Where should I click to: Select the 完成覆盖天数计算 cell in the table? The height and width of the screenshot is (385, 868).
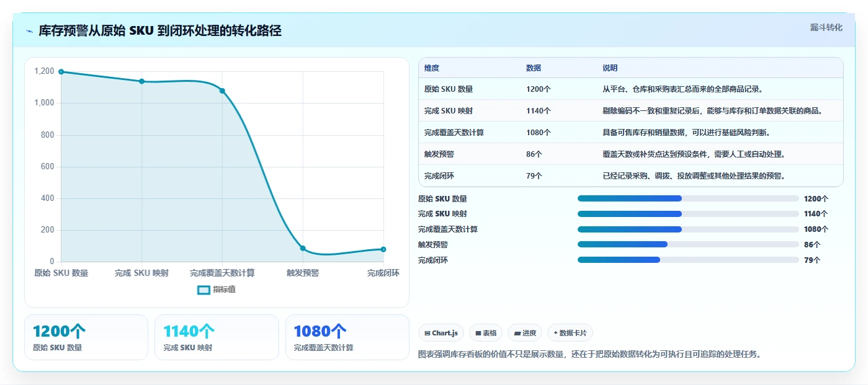[454, 133]
